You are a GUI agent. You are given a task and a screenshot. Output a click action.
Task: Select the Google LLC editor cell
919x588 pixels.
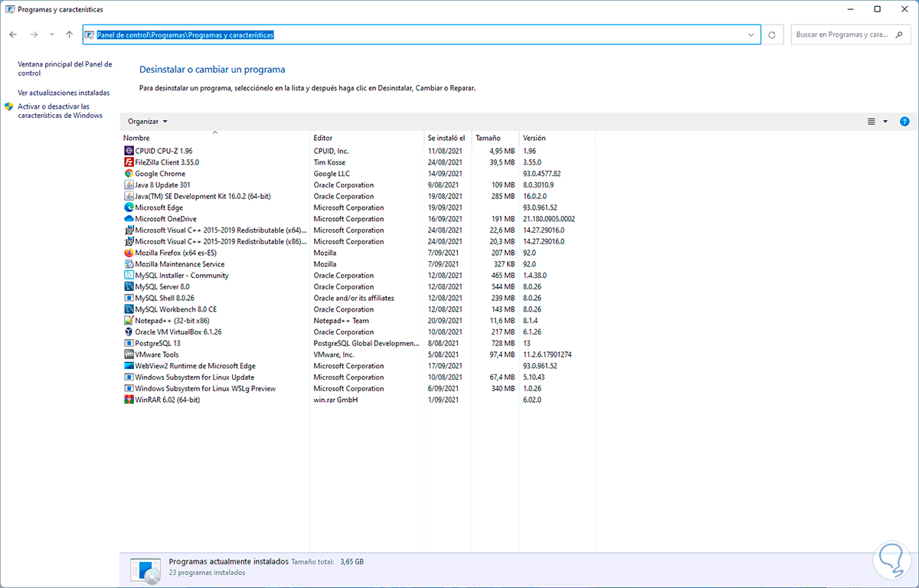(x=332, y=174)
